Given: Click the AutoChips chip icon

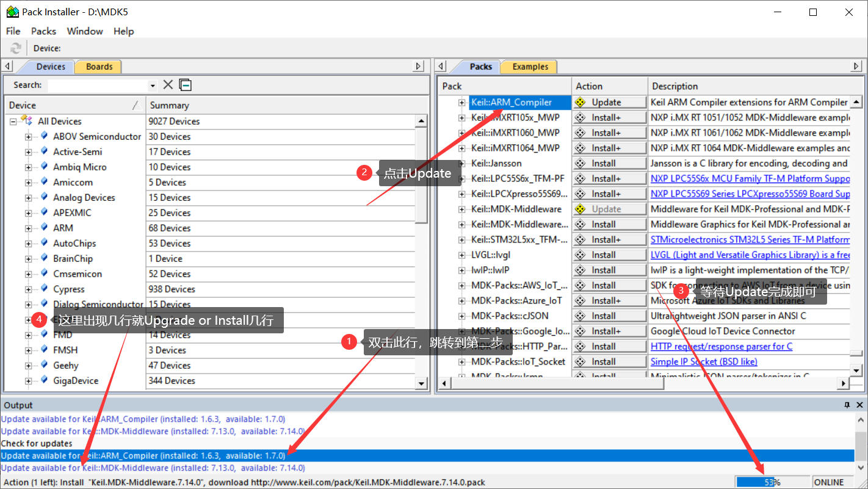Looking at the screenshot, I should click(44, 242).
